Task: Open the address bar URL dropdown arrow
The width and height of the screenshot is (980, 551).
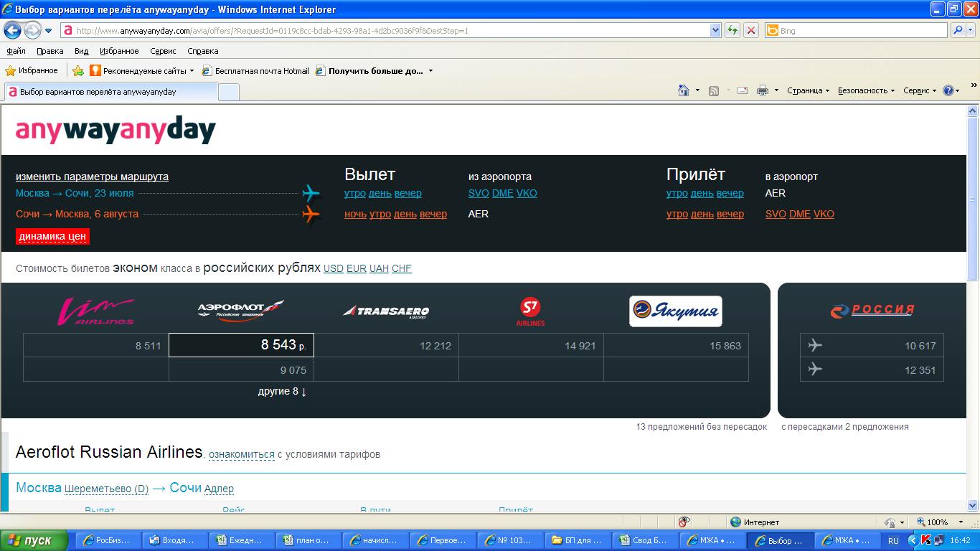Action: (715, 31)
